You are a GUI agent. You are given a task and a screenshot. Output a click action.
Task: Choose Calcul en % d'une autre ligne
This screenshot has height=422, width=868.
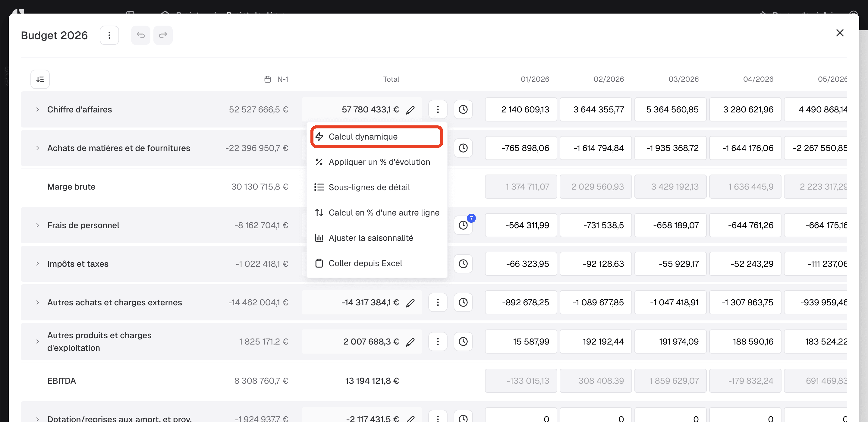click(377, 212)
